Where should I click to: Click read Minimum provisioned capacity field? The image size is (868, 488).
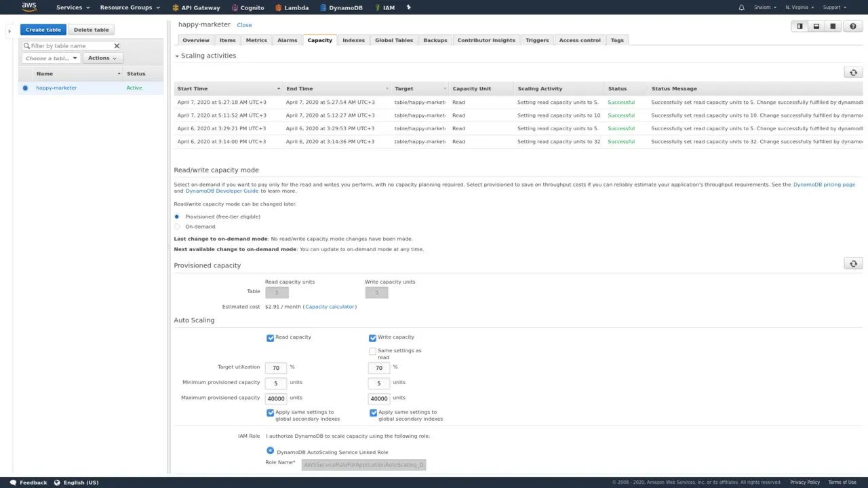[x=276, y=383]
